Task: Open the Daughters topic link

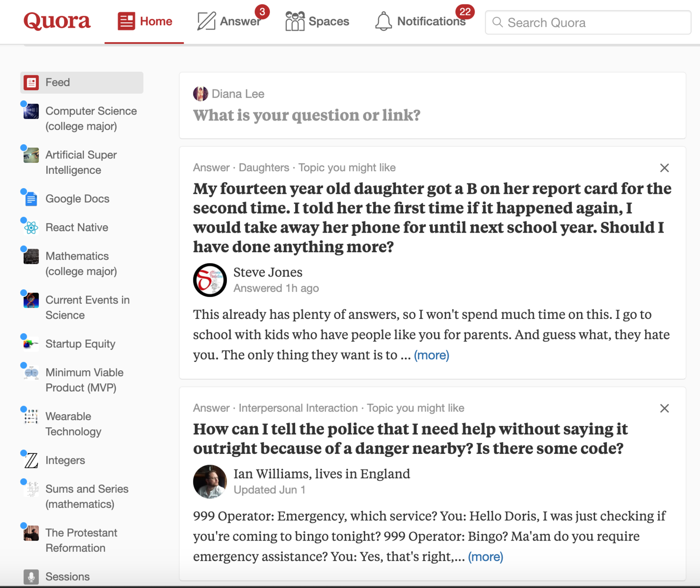Action: (x=264, y=168)
